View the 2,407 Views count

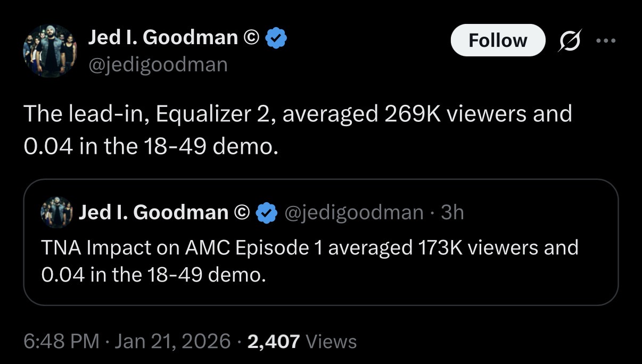tap(302, 341)
